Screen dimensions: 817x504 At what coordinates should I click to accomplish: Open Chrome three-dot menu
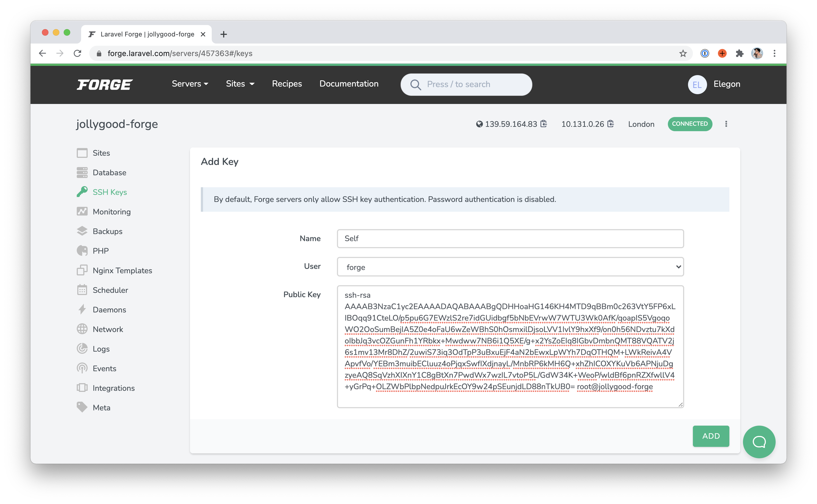tap(774, 53)
